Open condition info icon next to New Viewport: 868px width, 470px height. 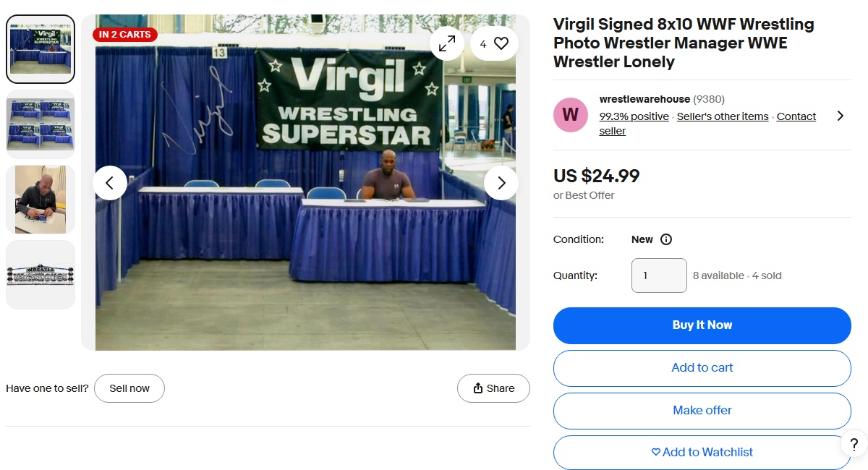[666, 239]
